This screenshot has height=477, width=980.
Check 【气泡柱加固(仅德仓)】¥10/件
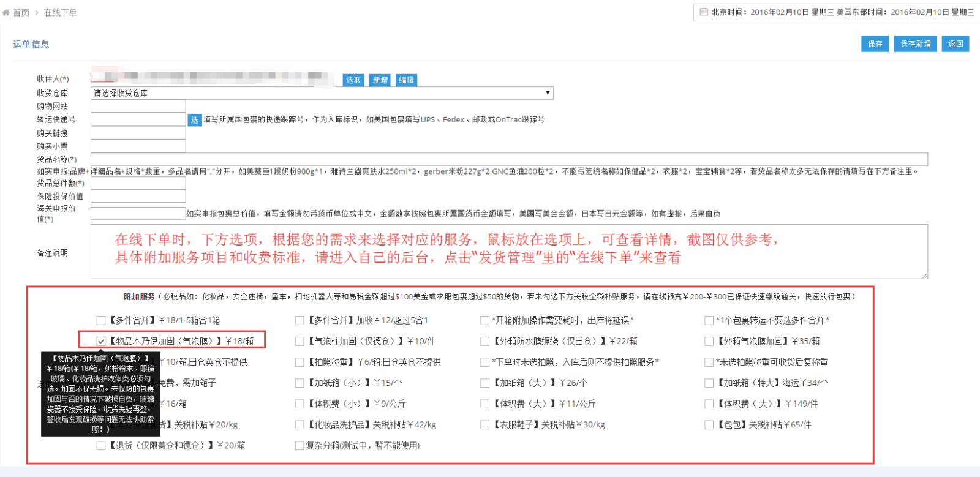point(300,341)
